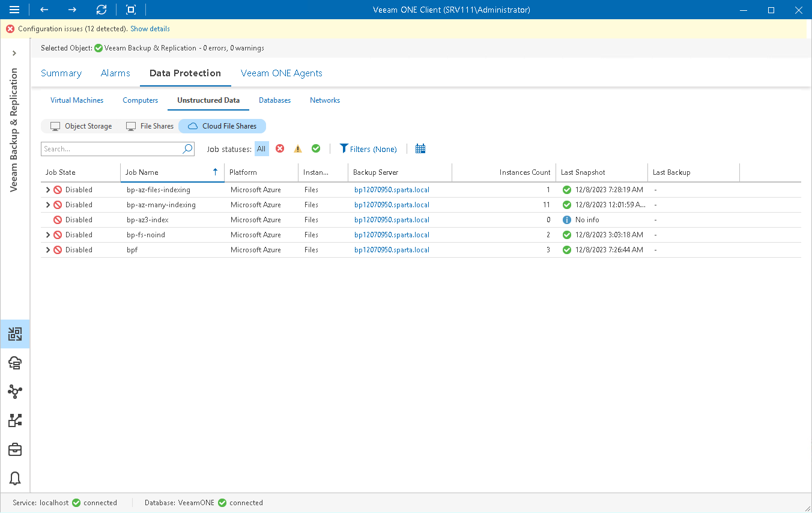Refresh the view using the refresh icon
This screenshot has height=513, width=812.
pyautogui.click(x=101, y=10)
